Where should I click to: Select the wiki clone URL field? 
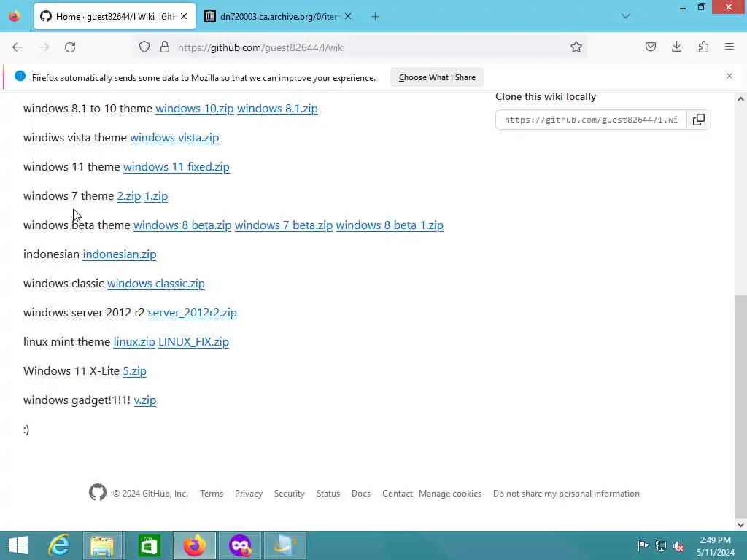591,120
